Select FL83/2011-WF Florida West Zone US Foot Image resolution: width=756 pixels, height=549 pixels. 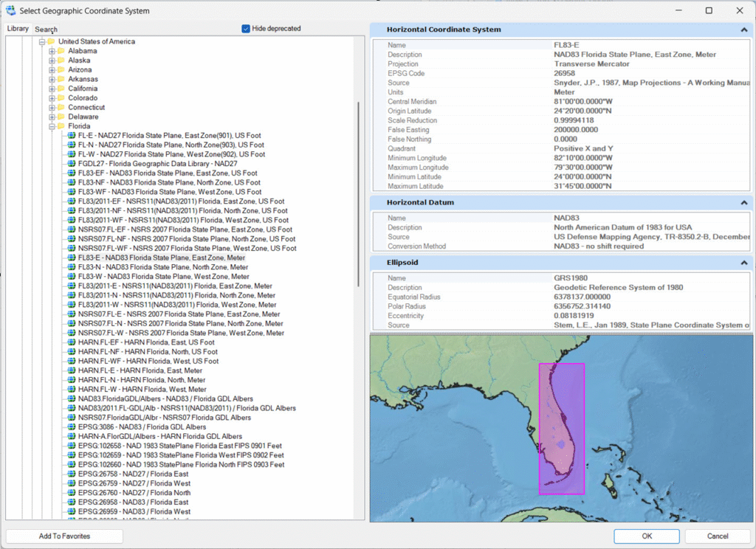pos(183,220)
